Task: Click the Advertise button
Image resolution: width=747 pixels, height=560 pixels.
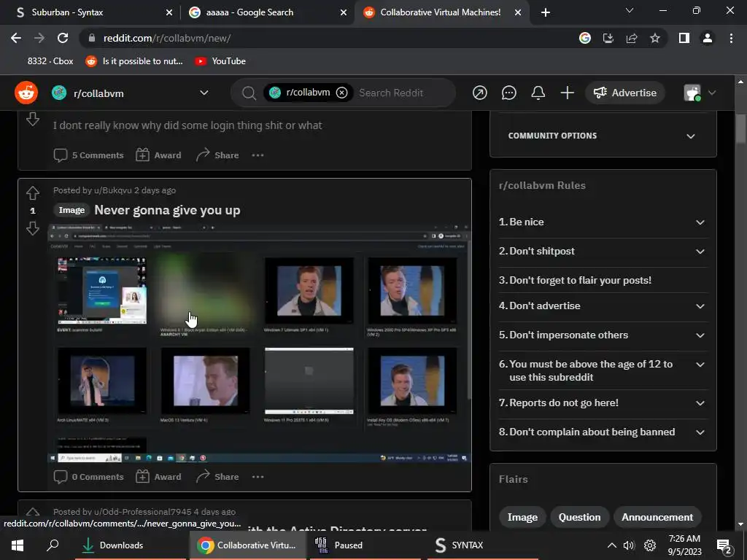Action: coord(625,93)
